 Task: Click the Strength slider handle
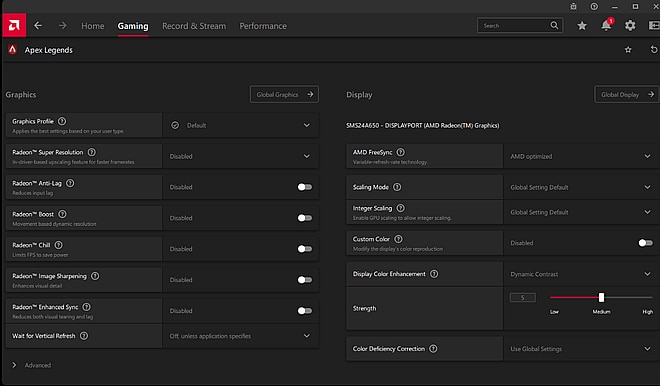click(601, 298)
